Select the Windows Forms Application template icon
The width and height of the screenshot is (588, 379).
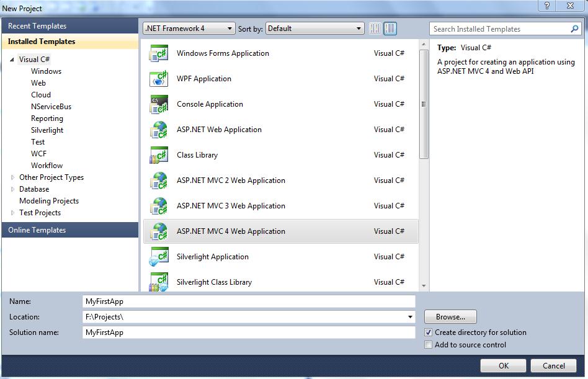coord(159,53)
